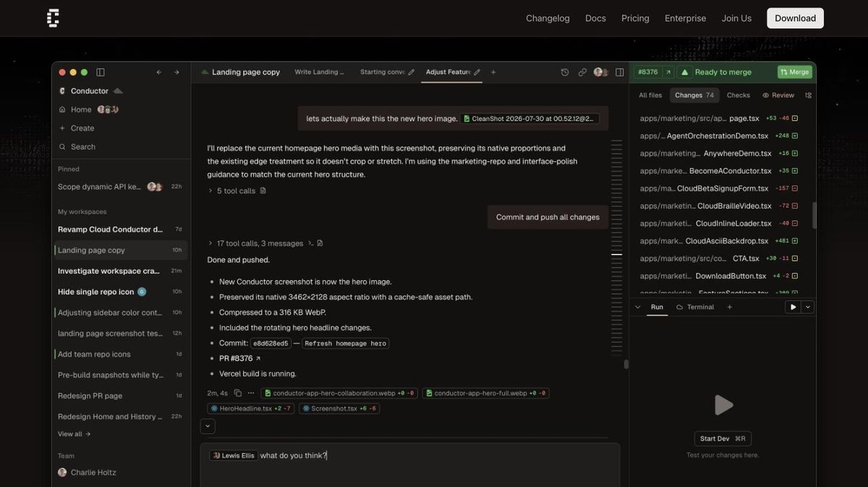This screenshot has width=868, height=487.
Task: Go back with the left arrow
Action: tap(159, 72)
